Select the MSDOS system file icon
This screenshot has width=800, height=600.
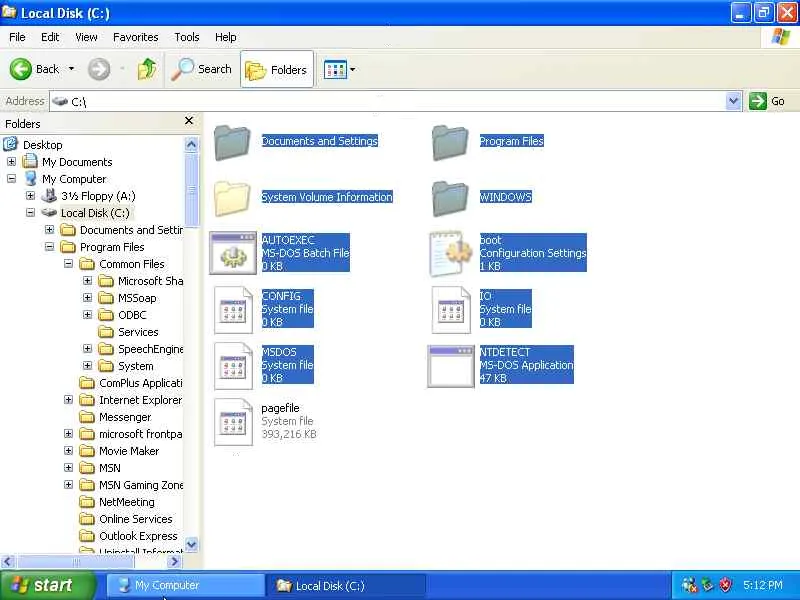(x=233, y=366)
